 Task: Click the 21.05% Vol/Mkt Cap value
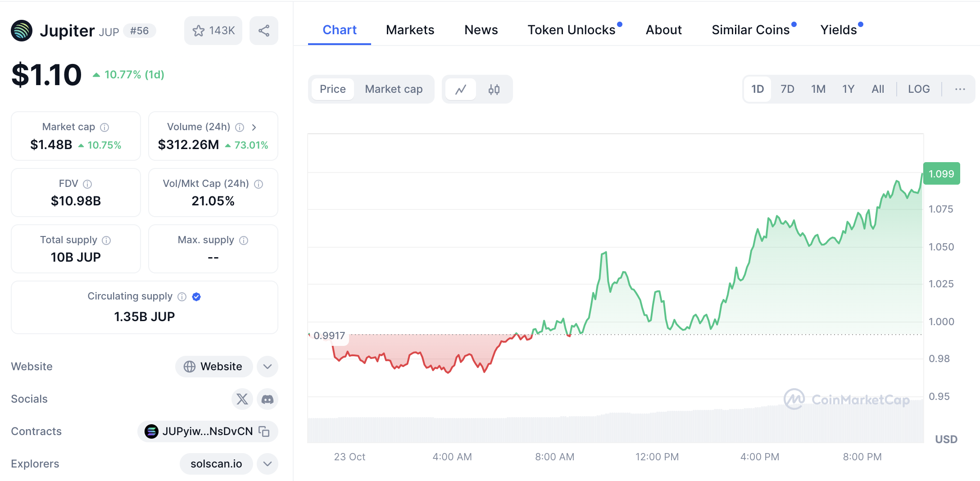tap(213, 201)
